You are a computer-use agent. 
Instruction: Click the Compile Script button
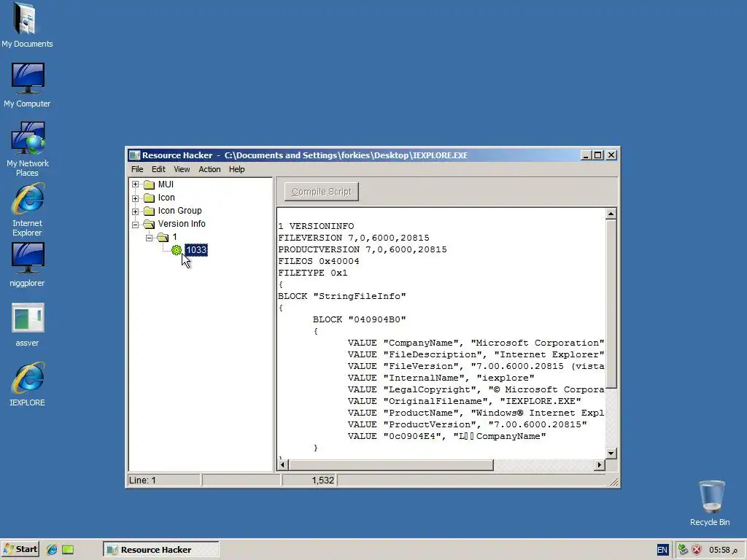pos(322,192)
